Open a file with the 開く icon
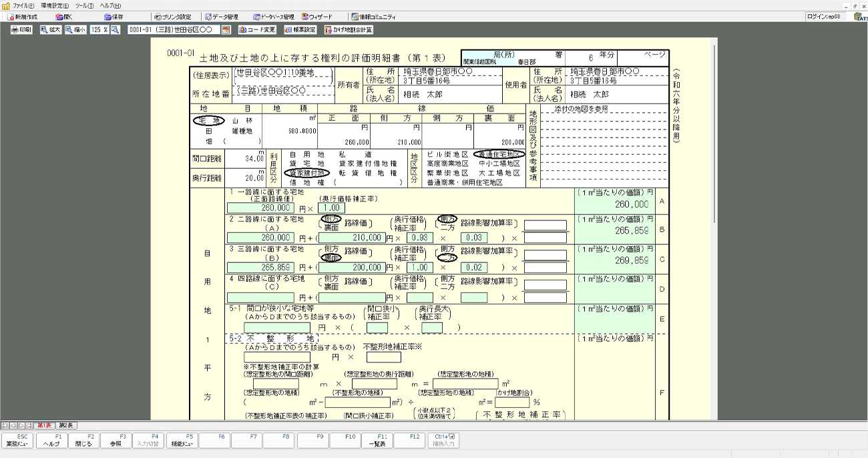868x458 pixels. tap(63, 17)
